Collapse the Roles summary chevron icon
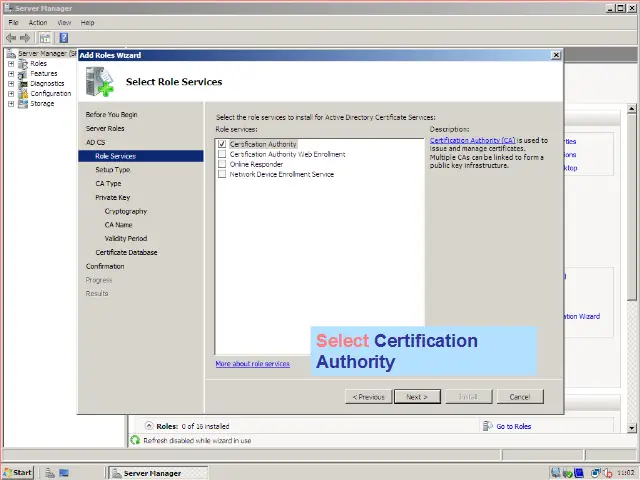The height and width of the screenshot is (480, 640). 149,426
